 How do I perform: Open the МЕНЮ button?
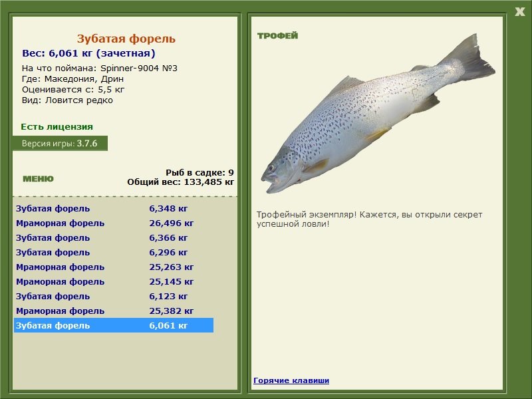click(x=38, y=179)
